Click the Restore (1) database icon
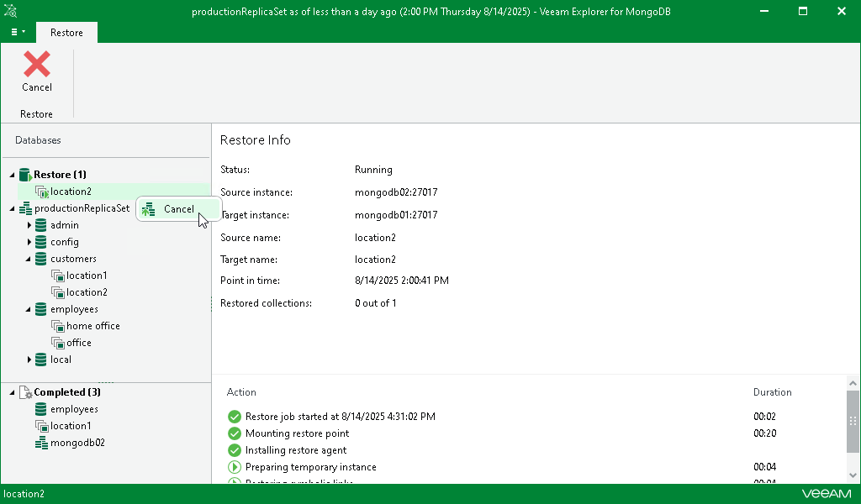The image size is (861, 504). pos(25,175)
